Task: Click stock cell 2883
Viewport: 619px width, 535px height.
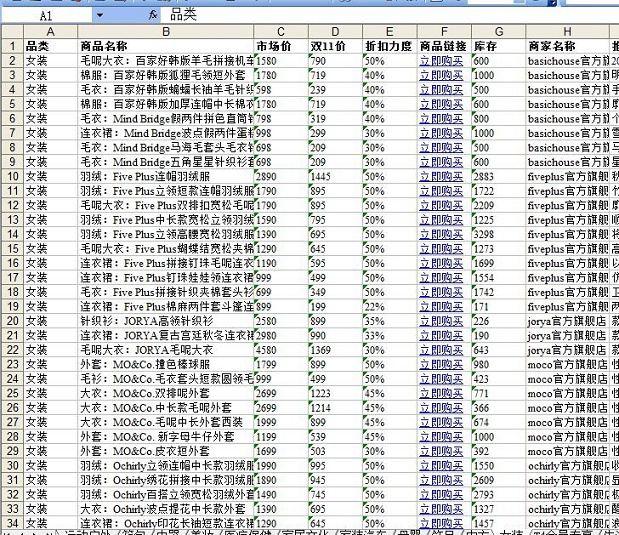Action: (x=499, y=176)
